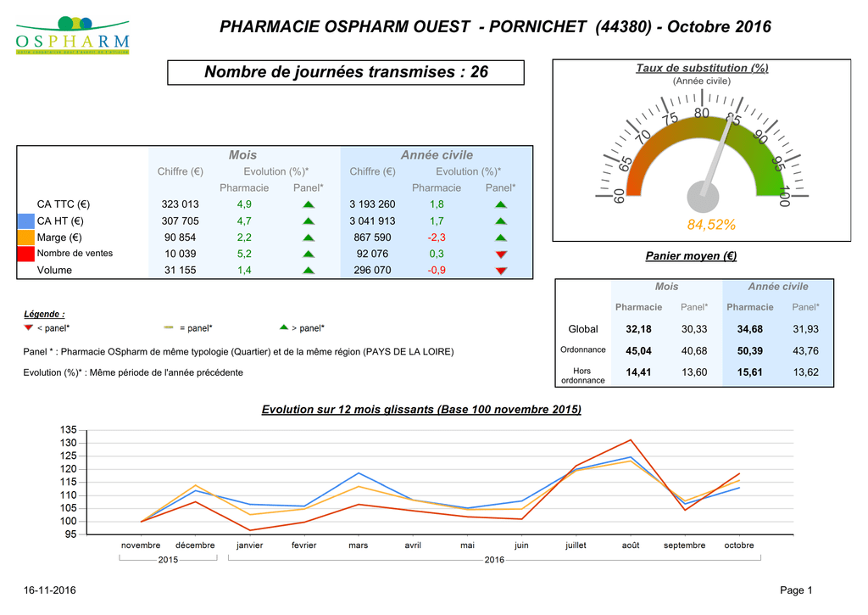
Task: Click the blue CA HT color swatch
Action: tap(26, 221)
